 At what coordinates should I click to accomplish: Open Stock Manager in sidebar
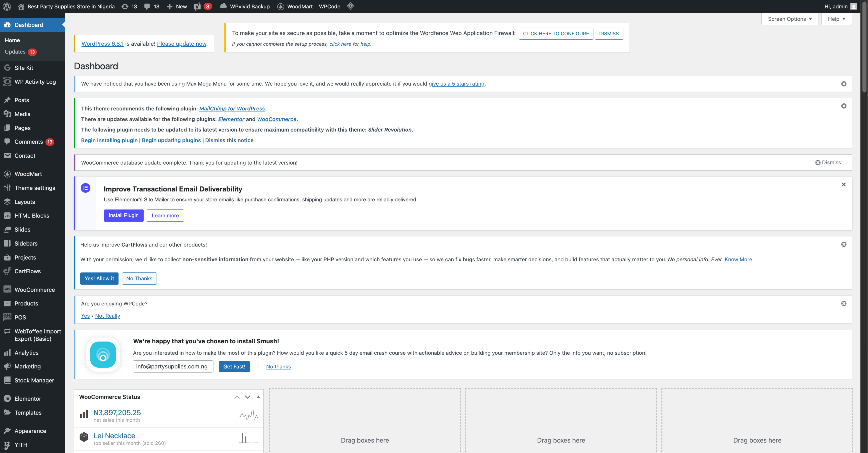click(32, 381)
